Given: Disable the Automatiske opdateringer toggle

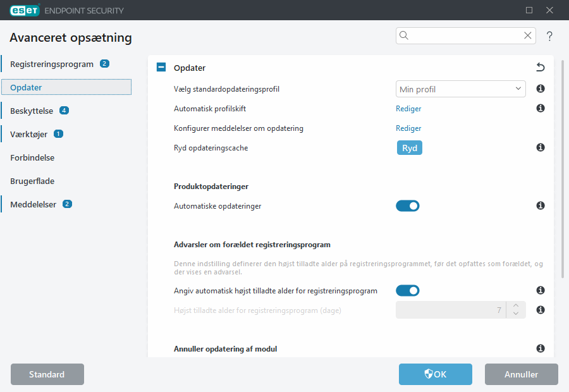Looking at the screenshot, I should pos(408,205).
